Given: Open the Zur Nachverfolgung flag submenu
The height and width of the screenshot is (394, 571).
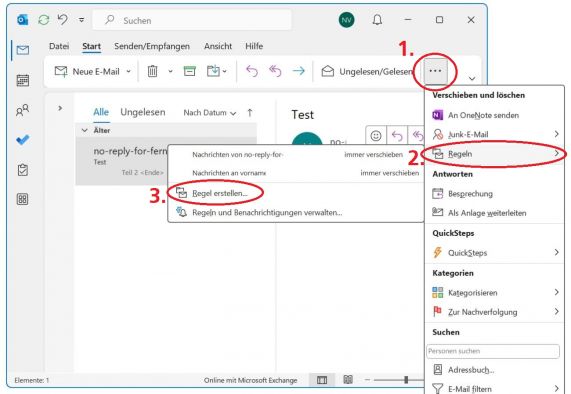Looking at the screenshot, I should point(494,312).
